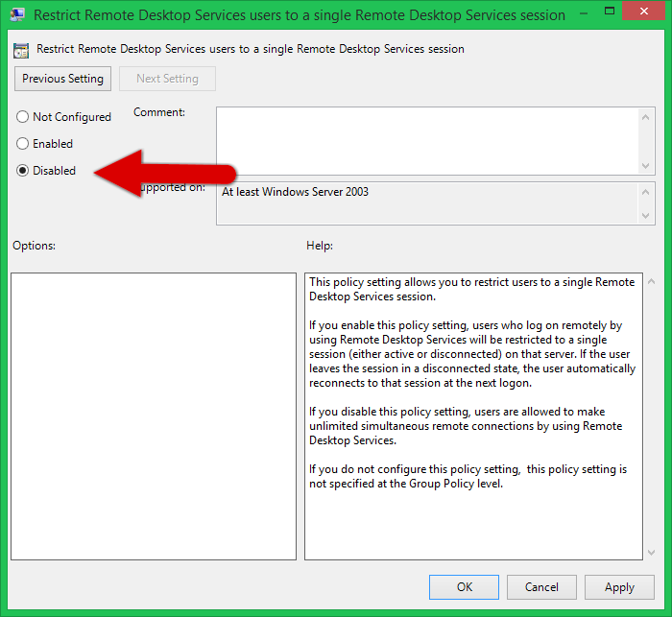Image resolution: width=672 pixels, height=617 pixels.
Task: Click the window icon in the title bar
Action: click(16, 14)
